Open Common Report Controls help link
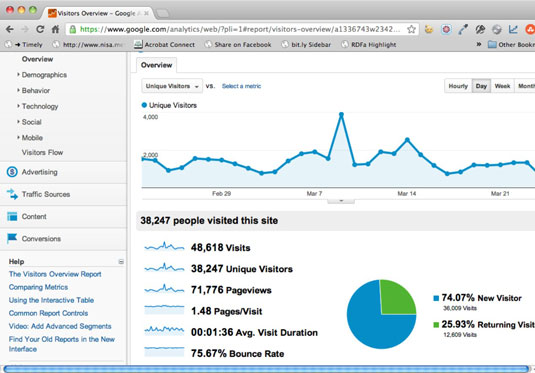Viewport: 535px width, 373px height. [x=48, y=313]
